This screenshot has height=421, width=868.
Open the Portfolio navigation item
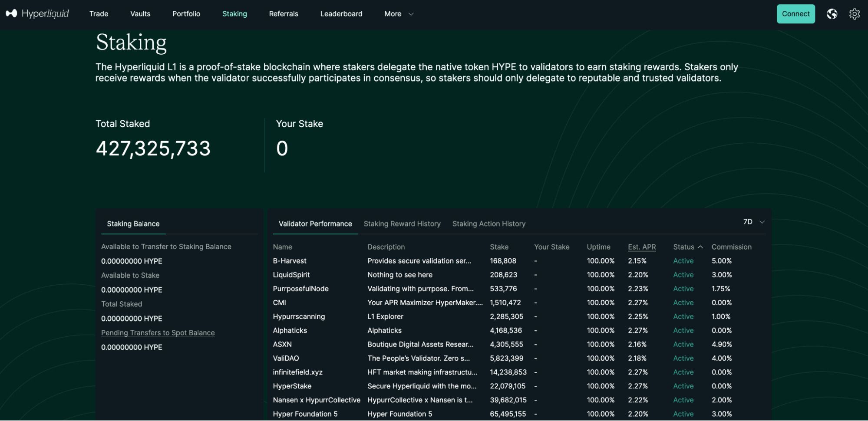point(186,14)
